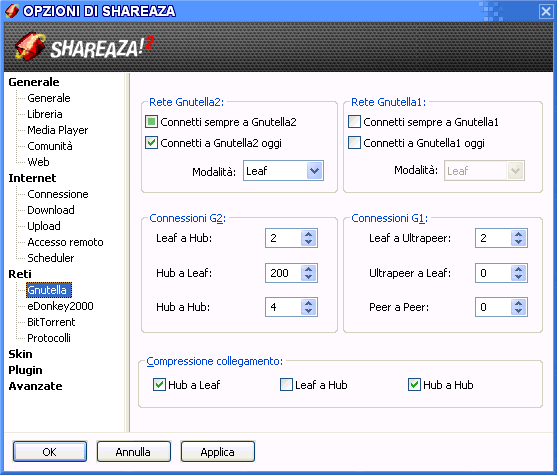
Task: Open the Web settings page
Action: (38, 162)
